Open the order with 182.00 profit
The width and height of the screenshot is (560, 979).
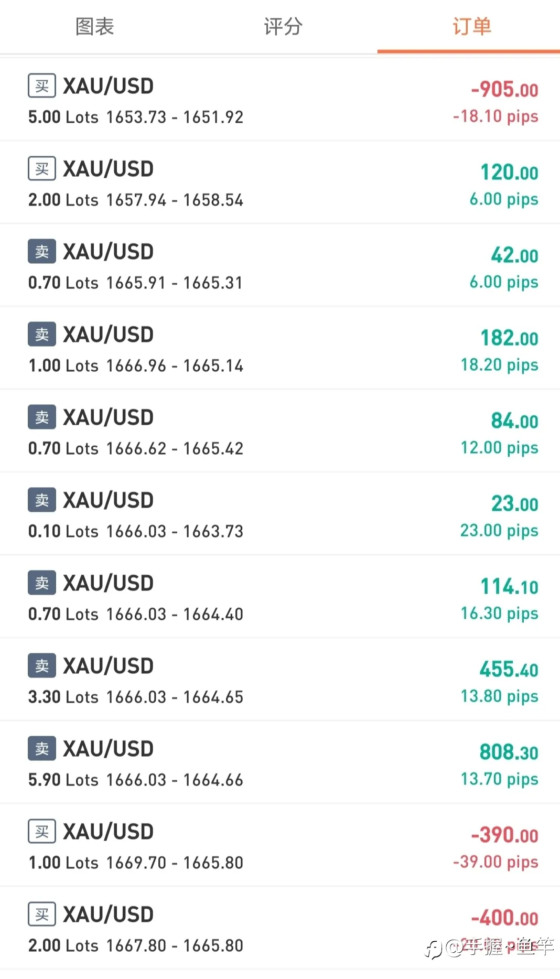coord(280,348)
